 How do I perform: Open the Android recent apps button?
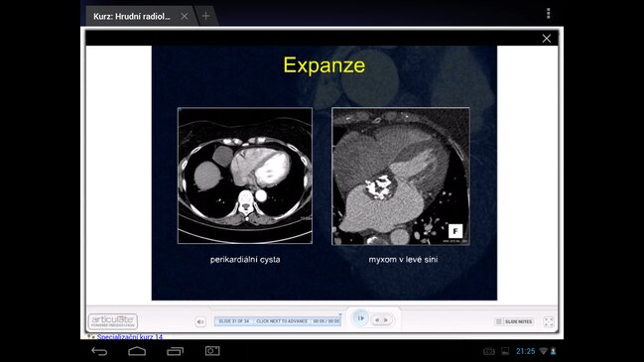click(175, 351)
